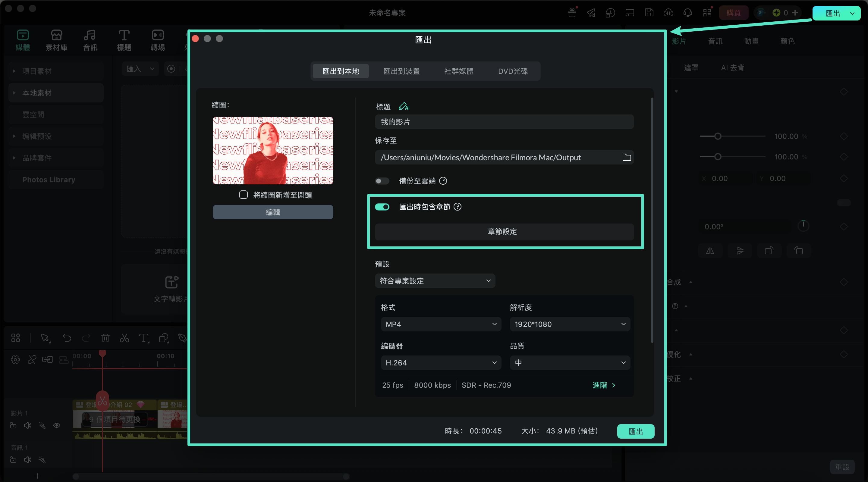Lock the 影片 1 track
This screenshot has width=868, height=482.
[13, 425]
